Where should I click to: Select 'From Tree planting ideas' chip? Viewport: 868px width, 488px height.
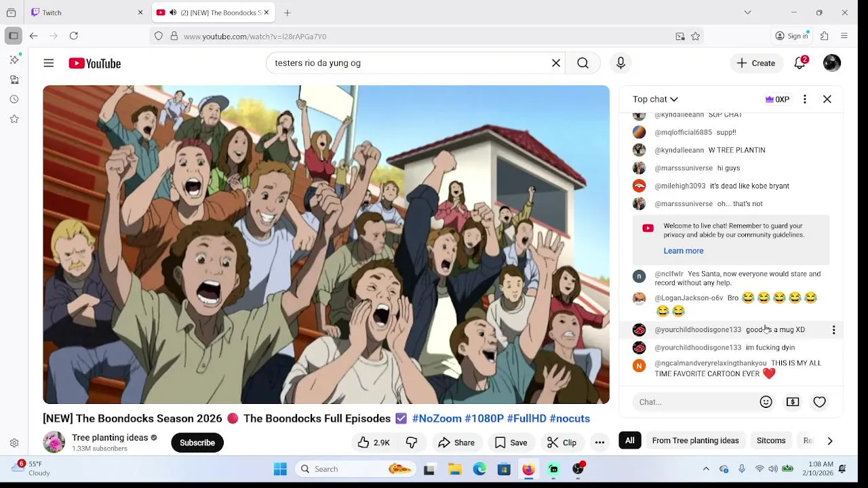695,441
